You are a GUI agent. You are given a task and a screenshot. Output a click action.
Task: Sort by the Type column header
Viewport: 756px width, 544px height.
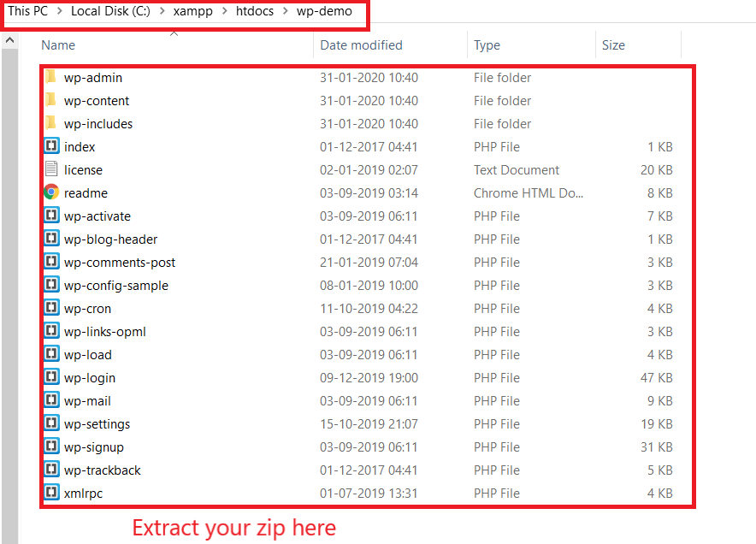(x=487, y=44)
